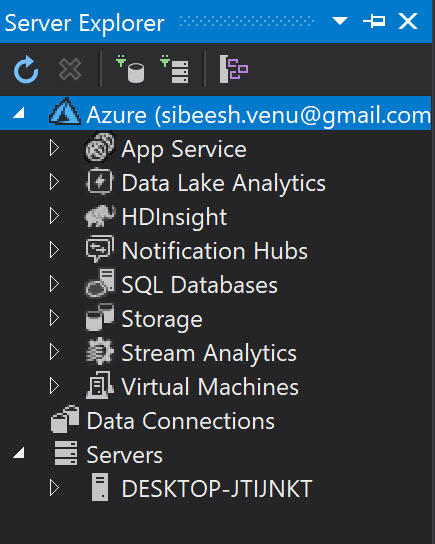
Task: Select the Virtual Machines tree item
Action: coord(210,386)
